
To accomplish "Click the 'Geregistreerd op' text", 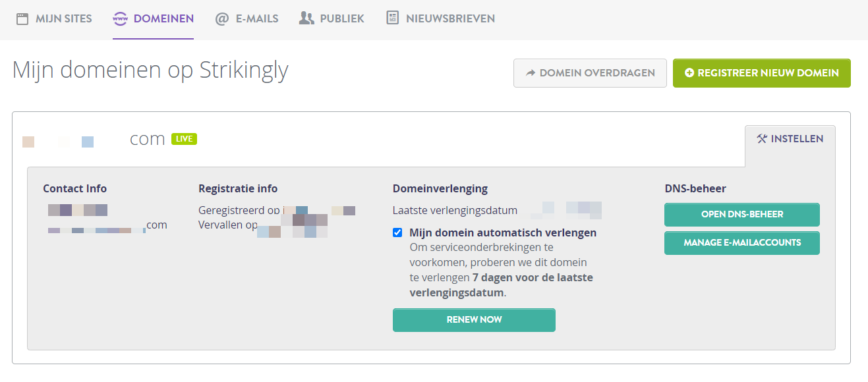I will tap(239, 211).
